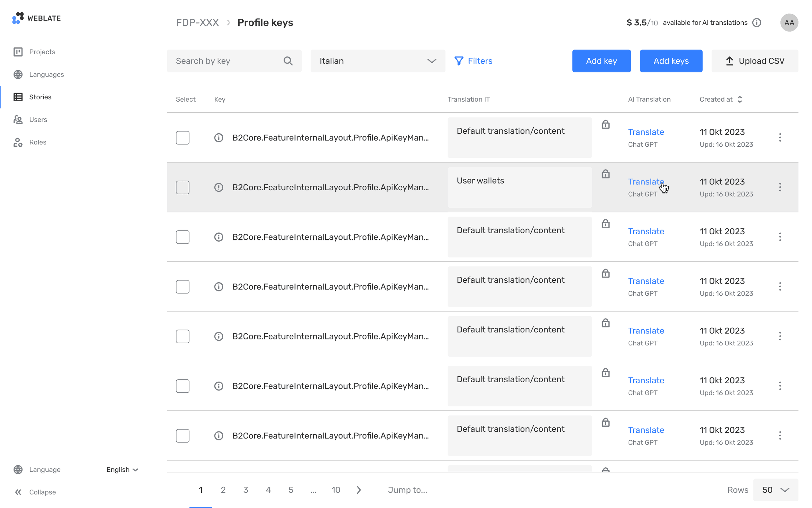Viewport: 812px width, 508px height.
Task: Click the Add keys button
Action: click(x=671, y=61)
